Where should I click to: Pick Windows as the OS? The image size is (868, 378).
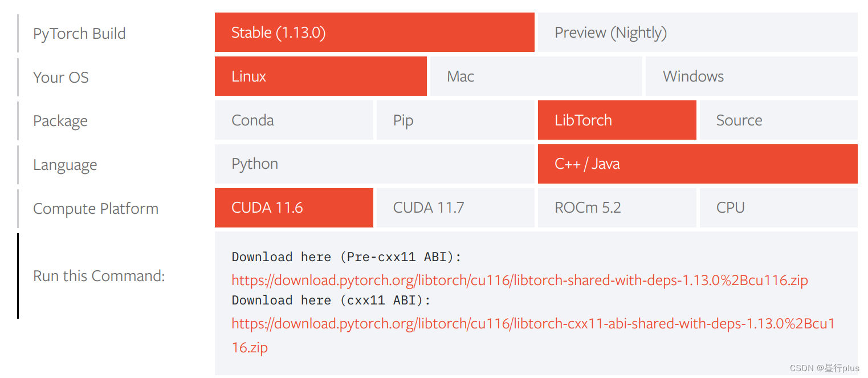point(751,76)
